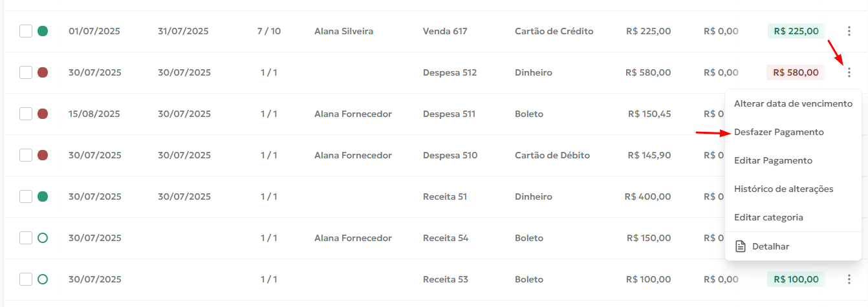Click green status dot of Venda 617
The width and height of the screenshot is (868, 307).
coord(43,31)
